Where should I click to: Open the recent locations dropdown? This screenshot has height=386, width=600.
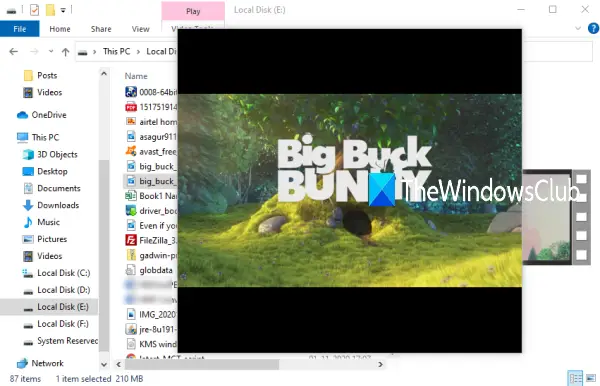(x=51, y=51)
